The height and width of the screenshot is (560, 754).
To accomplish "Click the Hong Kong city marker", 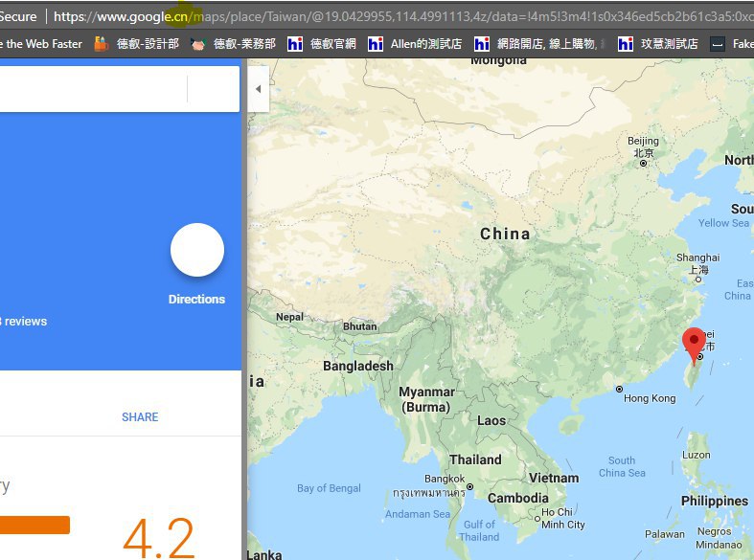I will coord(621,389).
